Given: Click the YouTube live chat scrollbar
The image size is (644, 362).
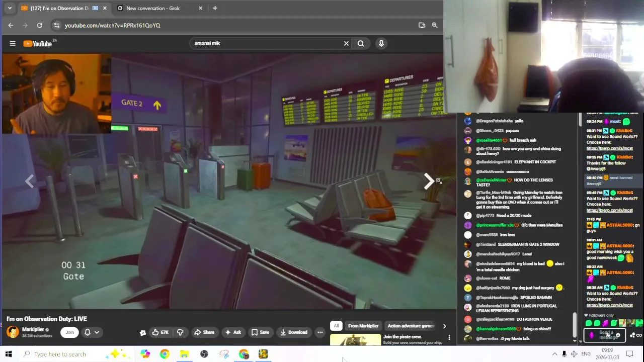Looking at the screenshot, I should tap(575, 325).
